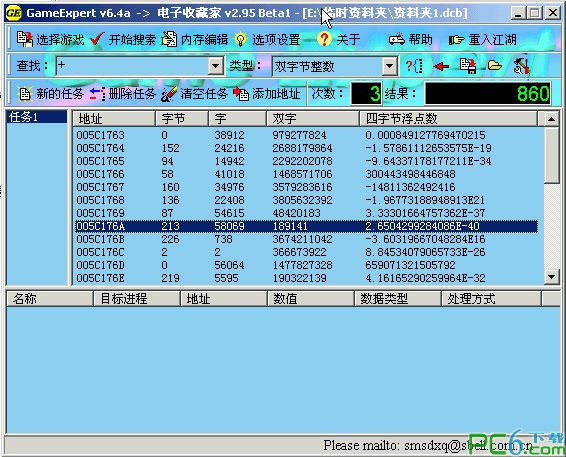The width and height of the screenshot is (566, 457).
Task: Open 内存编辑 memory editor icon
Action: pos(169,39)
